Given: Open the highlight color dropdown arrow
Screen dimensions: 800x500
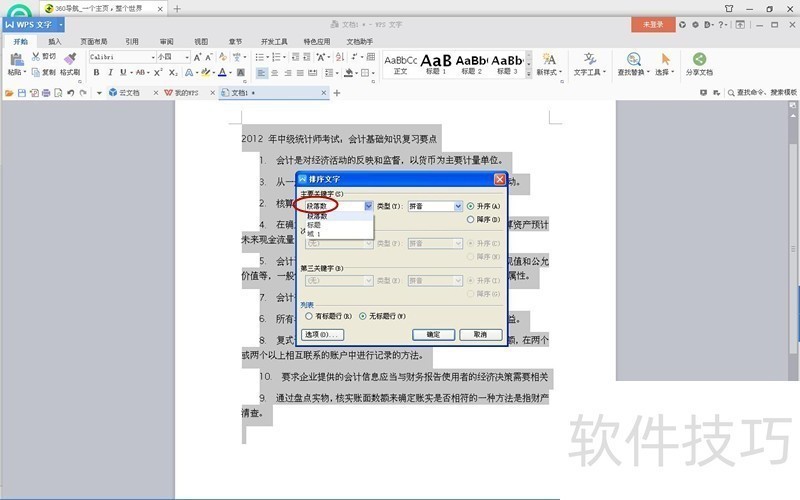Looking at the screenshot, I should [x=213, y=73].
